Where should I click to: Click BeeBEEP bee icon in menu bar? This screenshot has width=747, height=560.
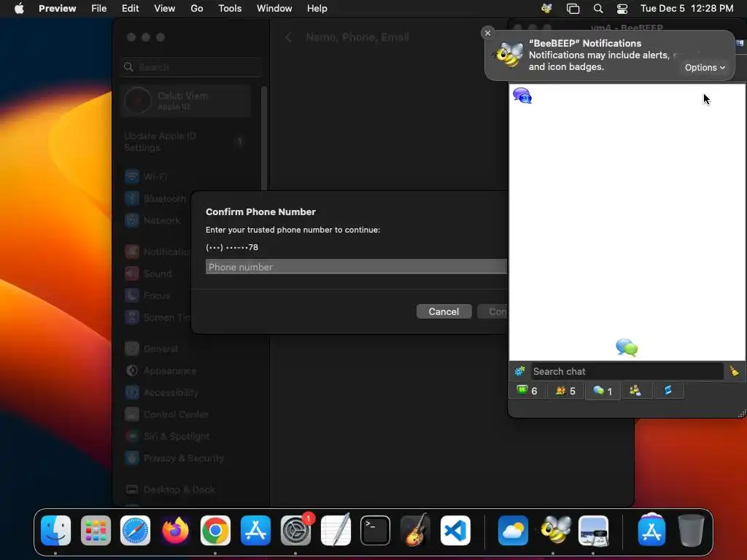pyautogui.click(x=546, y=9)
